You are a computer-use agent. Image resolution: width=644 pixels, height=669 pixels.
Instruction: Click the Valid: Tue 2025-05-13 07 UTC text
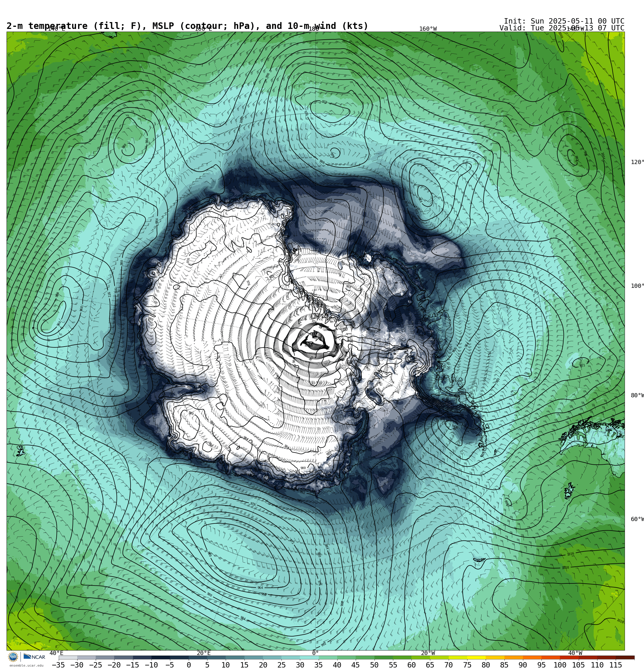point(562,28)
